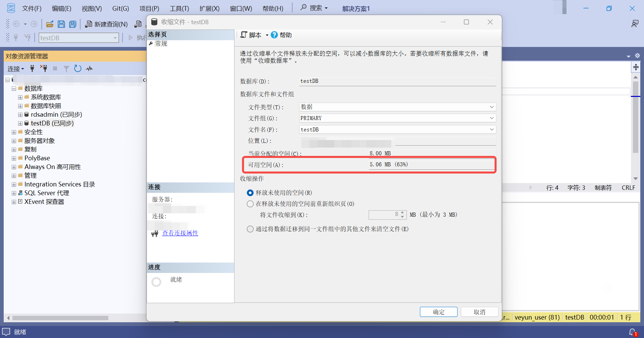The height and width of the screenshot is (338, 644).
Task: Click the Object Explorer horizontal scrollbar
Action: [x=60, y=318]
